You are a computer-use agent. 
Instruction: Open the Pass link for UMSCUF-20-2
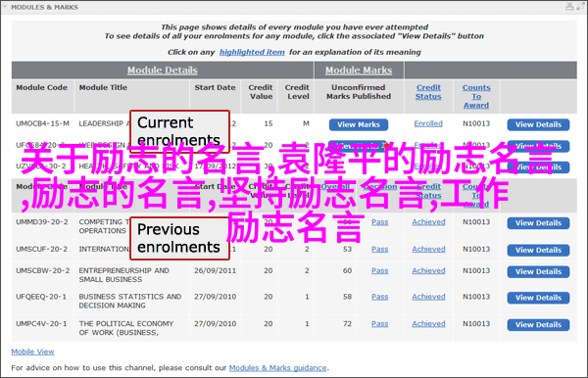tap(379, 249)
